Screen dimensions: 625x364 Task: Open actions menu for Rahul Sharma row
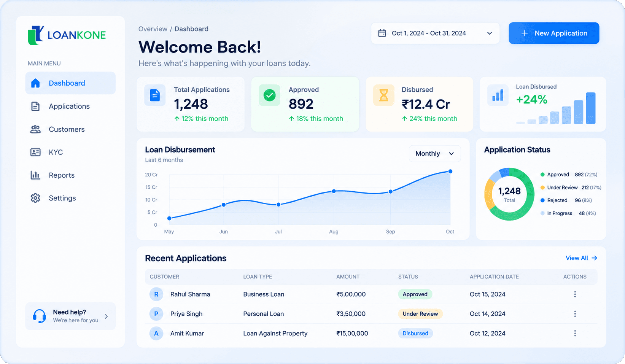(575, 294)
